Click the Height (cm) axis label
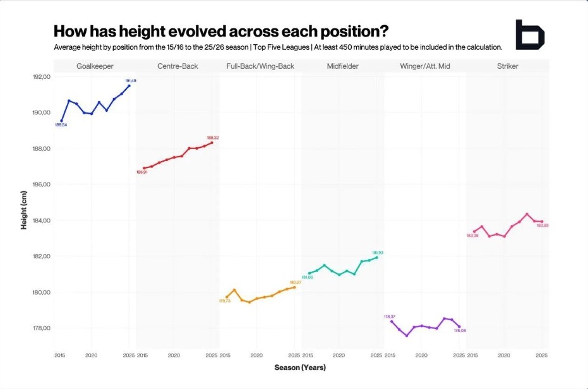588x389 pixels. pyautogui.click(x=24, y=210)
